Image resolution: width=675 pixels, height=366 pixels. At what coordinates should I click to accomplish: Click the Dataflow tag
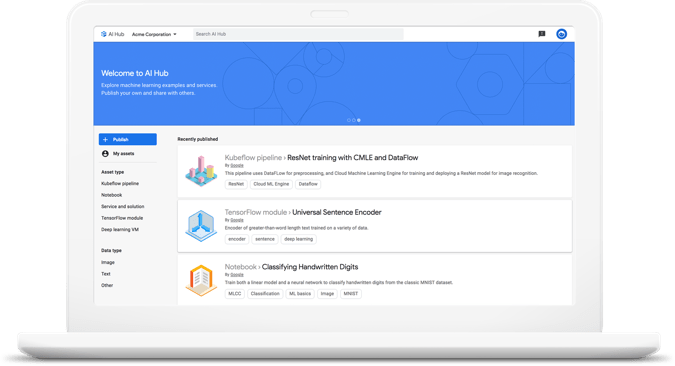[x=308, y=184]
